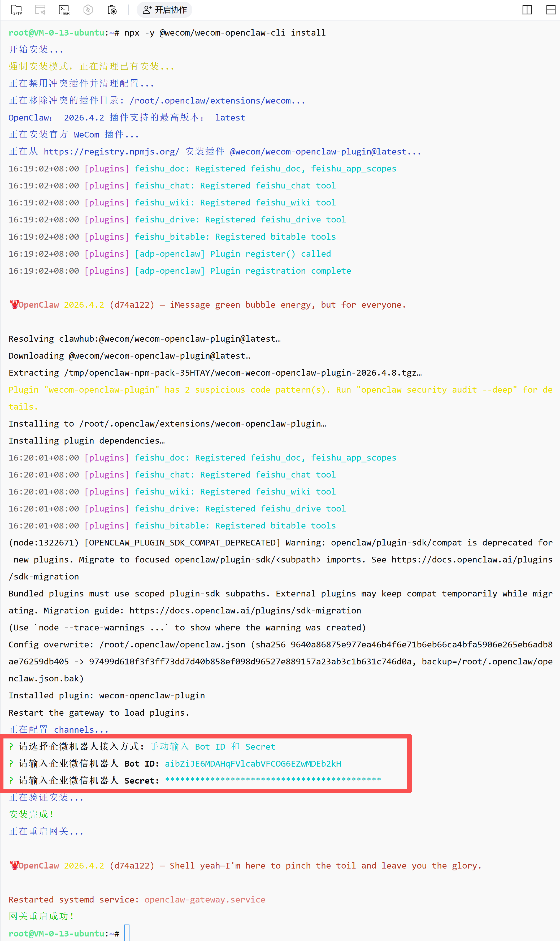Viewport: 560px width, 941px height.
Task: Click the 开启协作 collaboration button
Action: click(164, 10)
